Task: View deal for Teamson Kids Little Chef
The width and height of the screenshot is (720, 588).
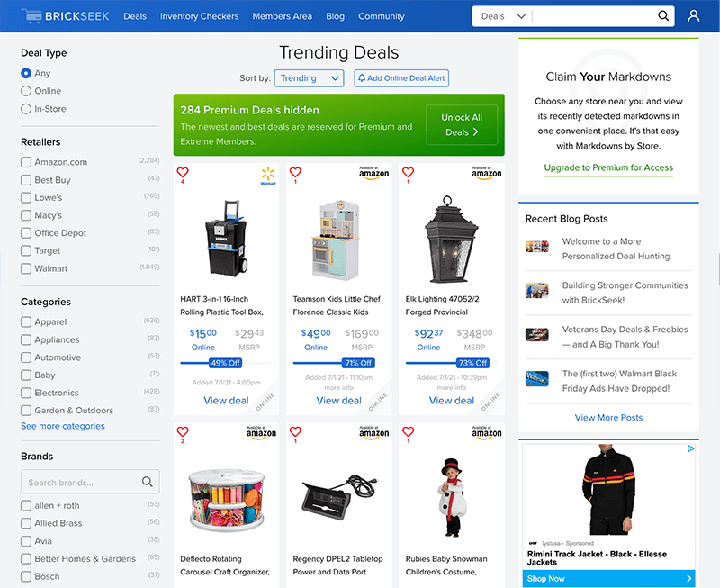Action: [x=339, y=401]
